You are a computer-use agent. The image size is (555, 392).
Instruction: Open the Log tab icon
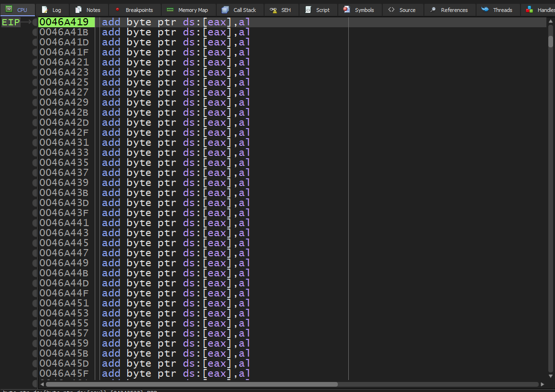(45, 10)
